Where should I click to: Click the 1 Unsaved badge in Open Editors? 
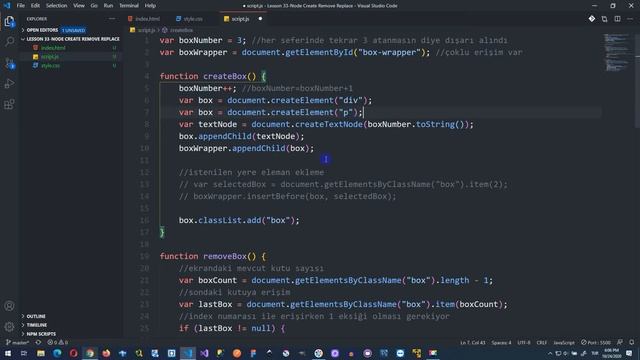point(74,30)
